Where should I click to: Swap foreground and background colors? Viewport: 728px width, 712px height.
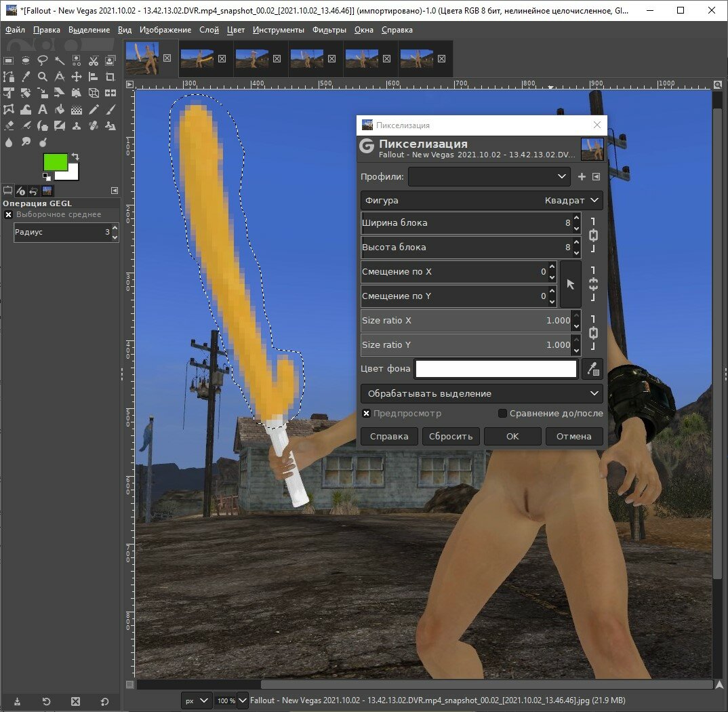[75, 157]
